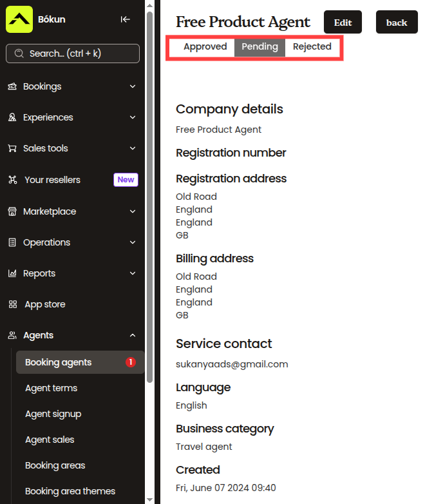Click the red notification badge on Booking agents

(131, 362)
